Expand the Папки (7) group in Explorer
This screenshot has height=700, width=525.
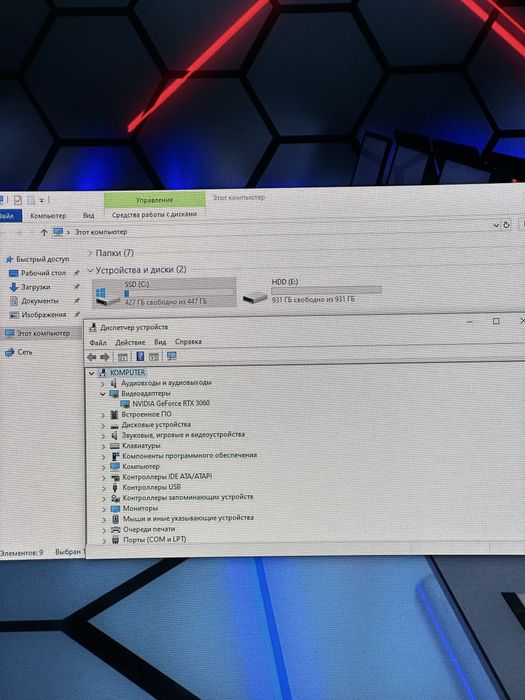coord(90,253)
